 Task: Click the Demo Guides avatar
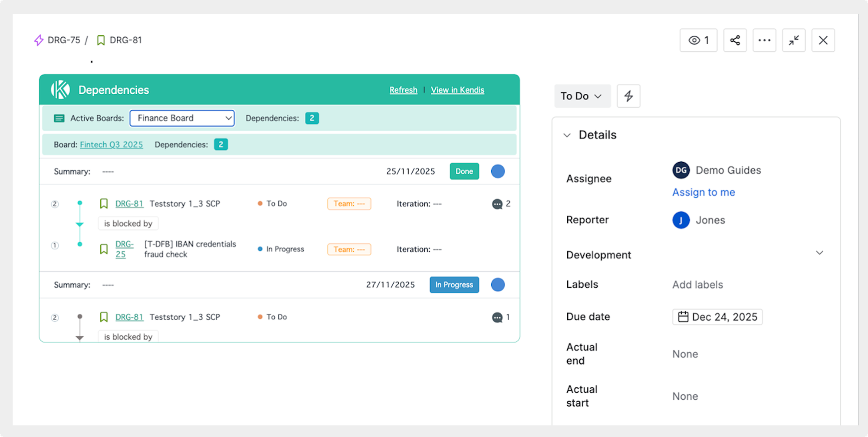pyautogui.click(x=681, y=170)
